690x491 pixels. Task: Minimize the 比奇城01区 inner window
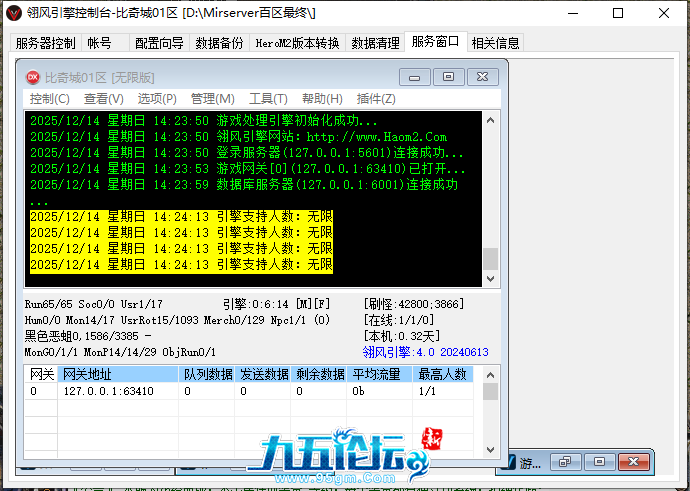[415, 77]
